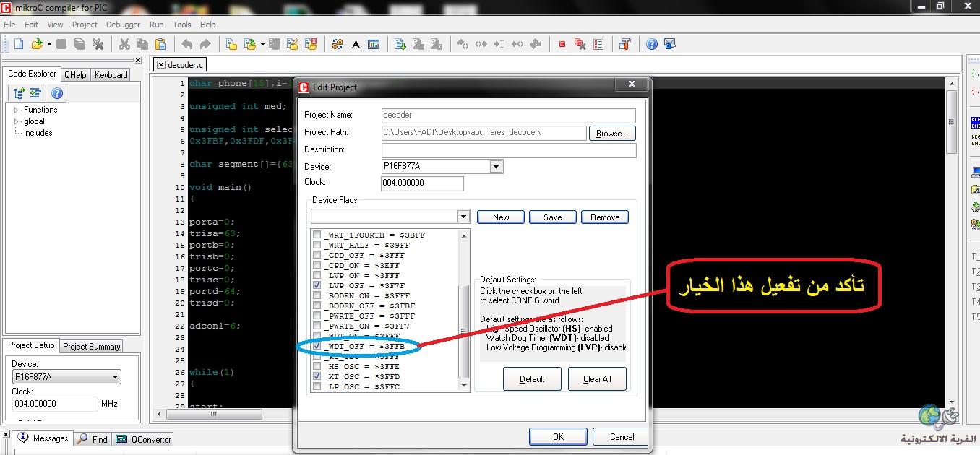This screenshot has height=455, width=980.
Task: Click the hammer tools icon
Action: (625, 44)
